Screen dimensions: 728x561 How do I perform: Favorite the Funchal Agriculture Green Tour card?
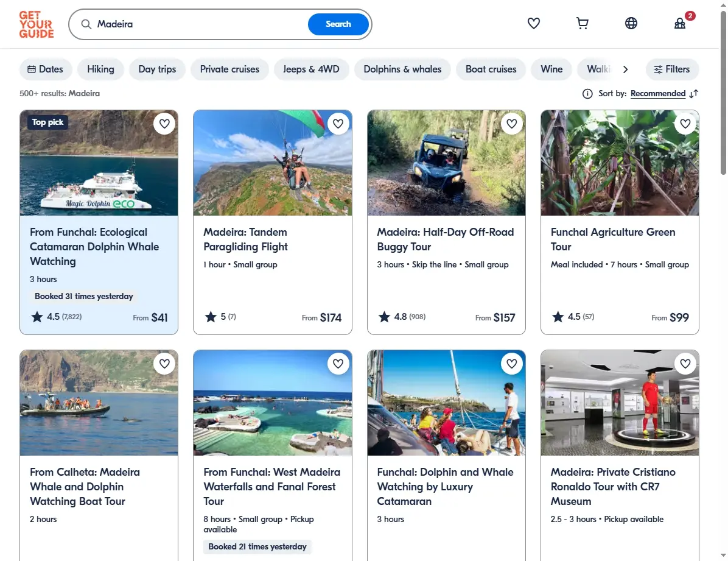point(685,124)
